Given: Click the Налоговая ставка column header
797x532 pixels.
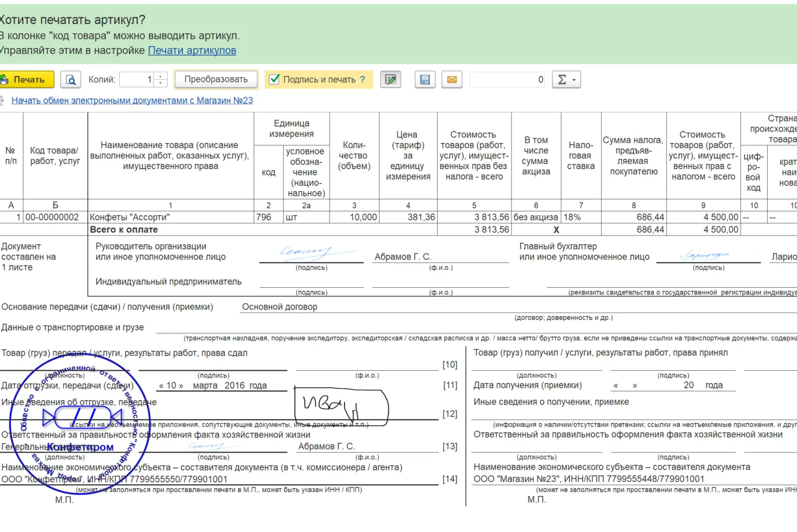Looking at the screenshot, I should tap(581, 156).
